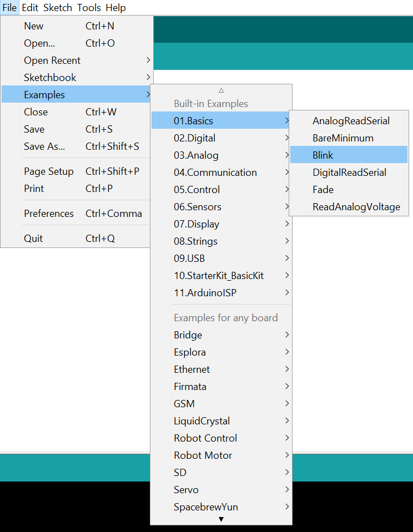Open the BareMinimum example sketch
413x532 pixels.
(x=349, y=138)
